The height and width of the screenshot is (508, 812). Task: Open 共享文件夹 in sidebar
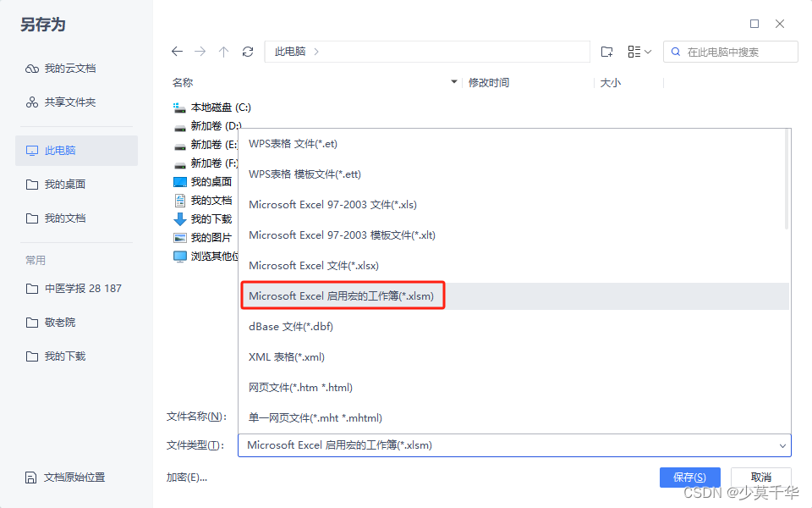pos(76,102)
